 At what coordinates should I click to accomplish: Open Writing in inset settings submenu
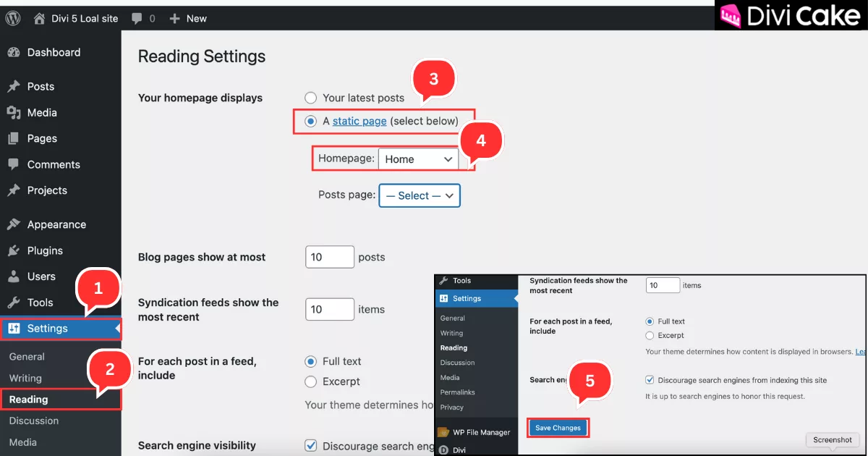pyautogui.click(x=451, y=333)
